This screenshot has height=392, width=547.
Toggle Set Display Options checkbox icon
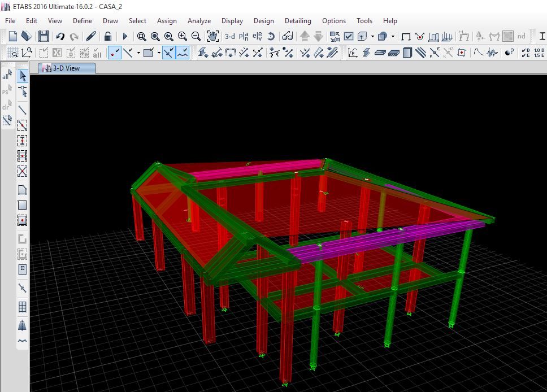(x=349, y=36)
